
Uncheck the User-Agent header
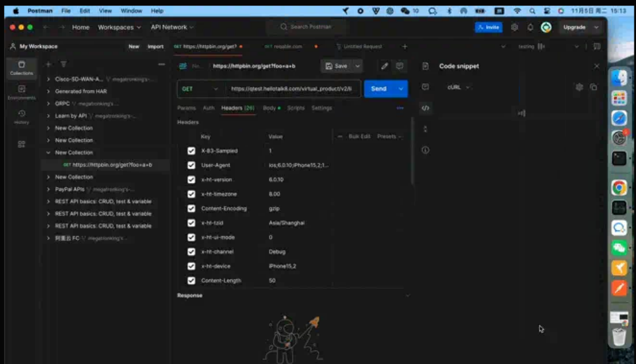[191, 165]
